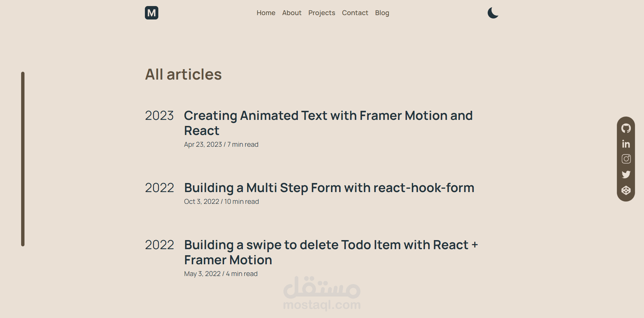Toggle dark mode with the moon icon
Screen dimensions: 644x318
tap(493, 13)
